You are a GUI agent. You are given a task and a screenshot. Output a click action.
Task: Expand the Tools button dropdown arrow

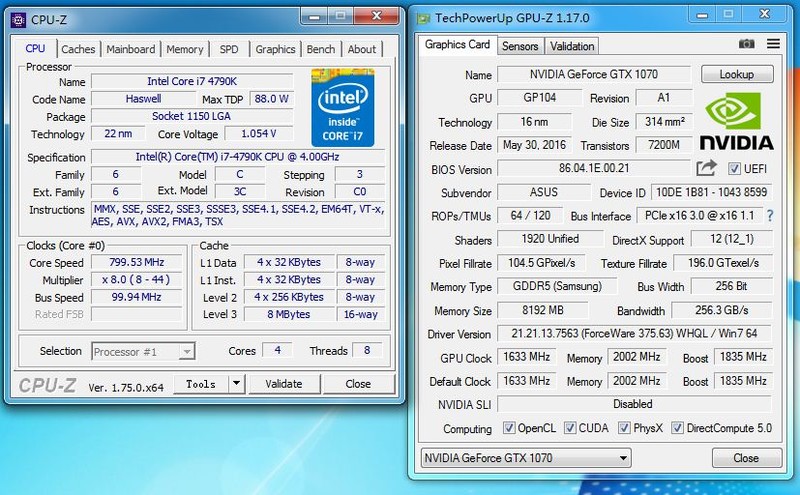[237, 384]
